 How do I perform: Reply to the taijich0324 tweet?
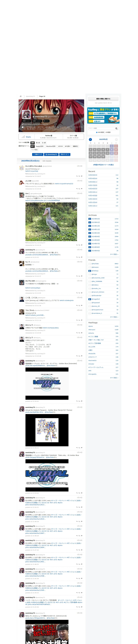77,176
